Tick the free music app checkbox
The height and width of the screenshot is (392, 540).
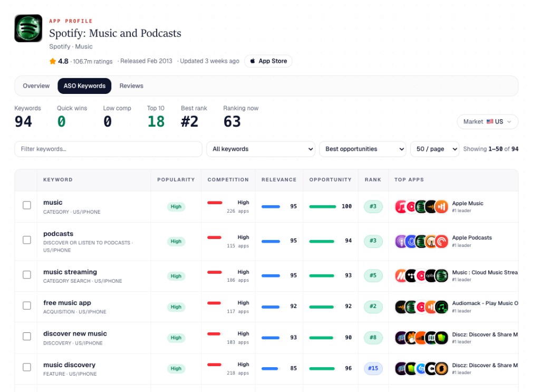tap(27, 305)
